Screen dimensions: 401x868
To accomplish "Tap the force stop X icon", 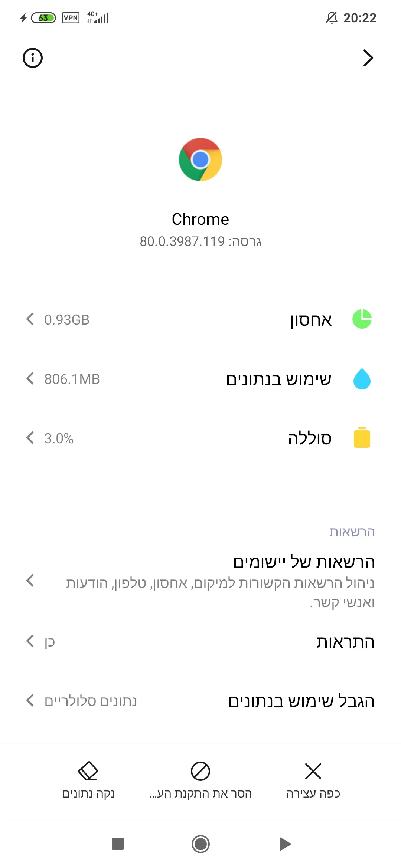I will [313, 772].
